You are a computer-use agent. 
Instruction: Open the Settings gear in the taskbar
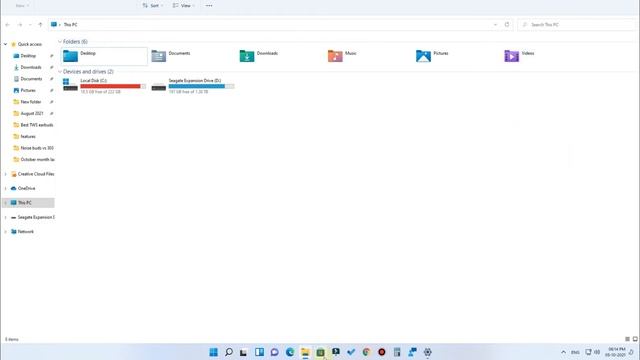click(427, 352)
